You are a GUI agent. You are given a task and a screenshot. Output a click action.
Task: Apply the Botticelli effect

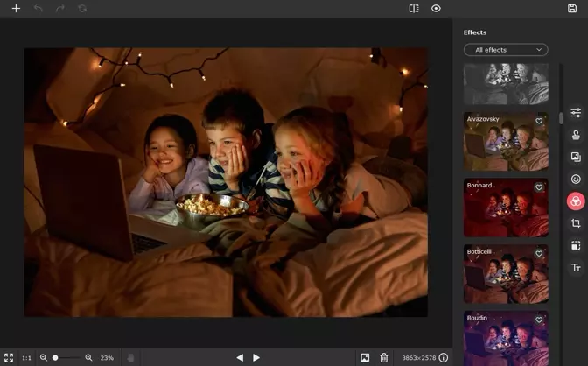pos(506,274)
